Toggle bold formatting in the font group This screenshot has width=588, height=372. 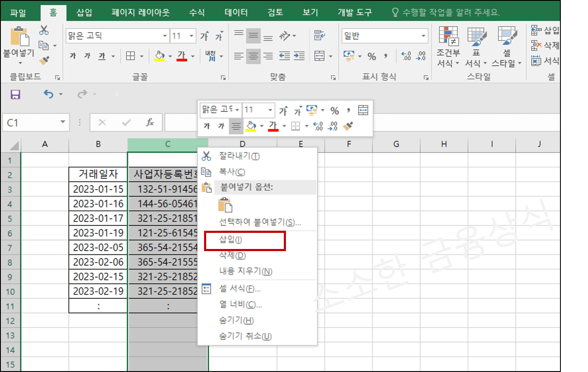(x=72, y=56)
